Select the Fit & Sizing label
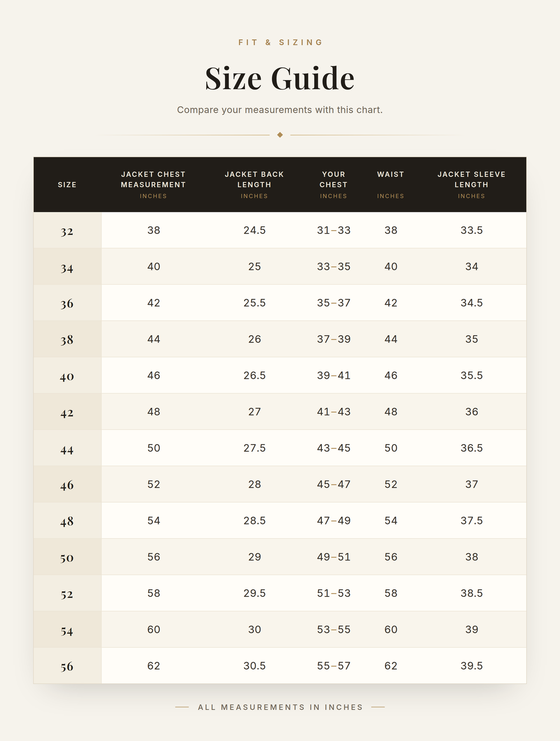This screenshot has width=560, height=741. click(x=280, y=42)
